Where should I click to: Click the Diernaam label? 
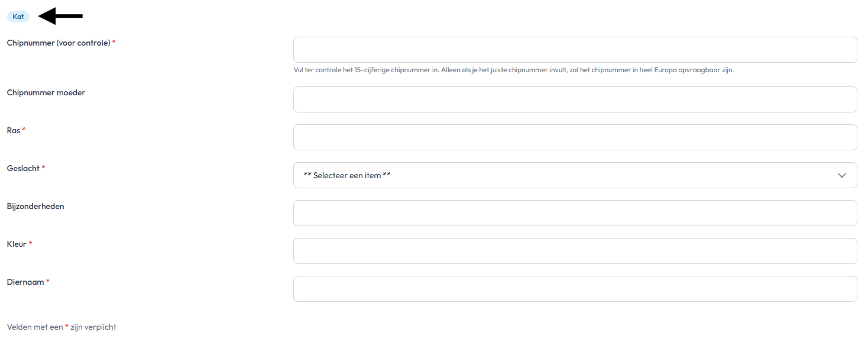point(25,282)
